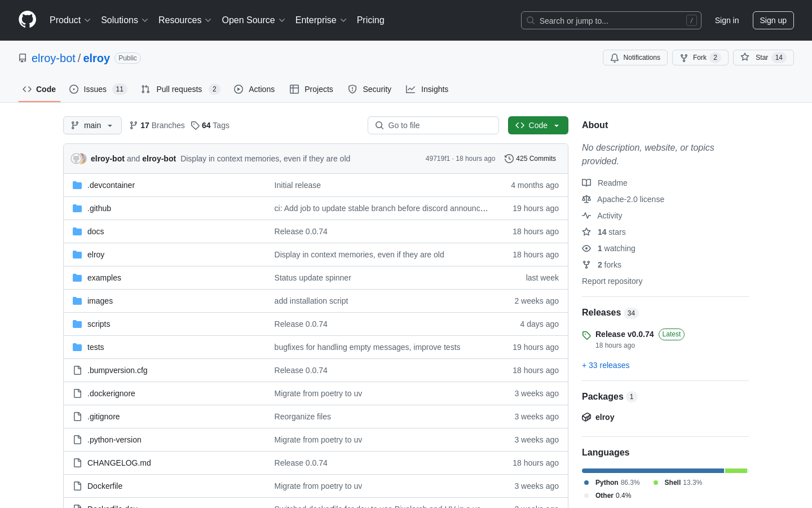This screenshot has width=812, height=508.
Task: Switch to the Pull requests tab
Action: [180, 89]
